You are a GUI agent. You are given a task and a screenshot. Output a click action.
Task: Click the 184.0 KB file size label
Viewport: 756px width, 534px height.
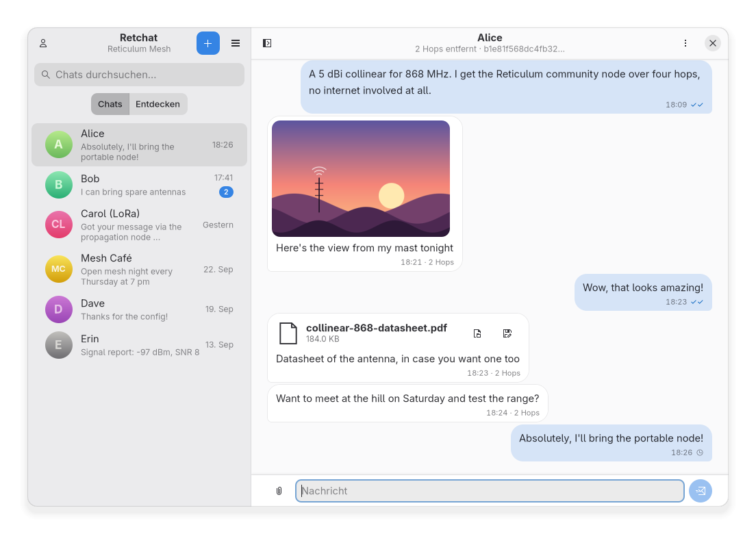[x=323, y=340]
